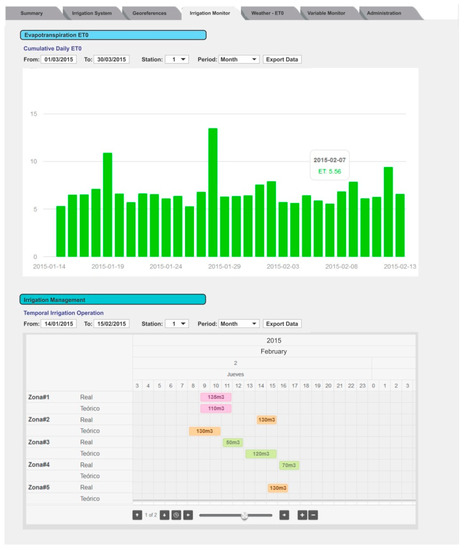This screenshot has width=466, height=550.
Task: Export Data for irrigation operation
Action: [282, 323]
